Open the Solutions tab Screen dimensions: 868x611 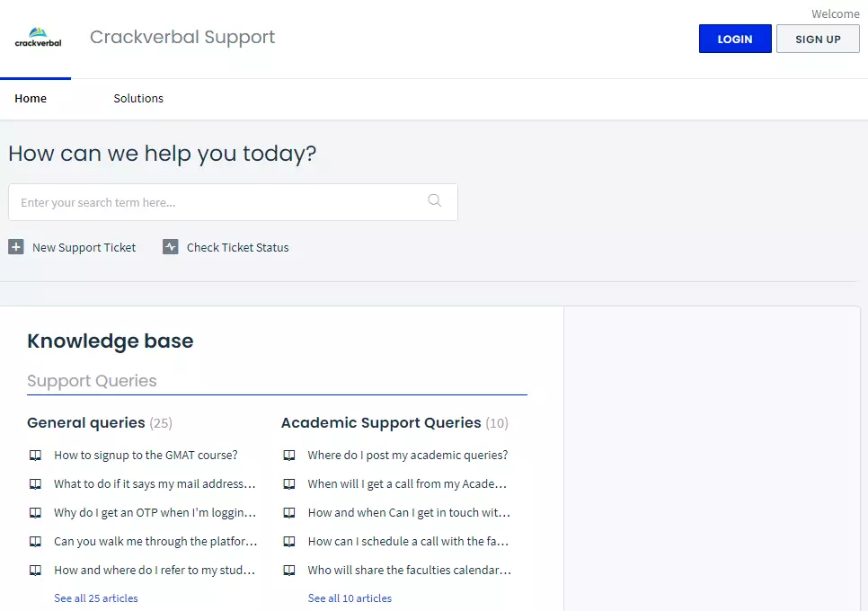(138, 99)
